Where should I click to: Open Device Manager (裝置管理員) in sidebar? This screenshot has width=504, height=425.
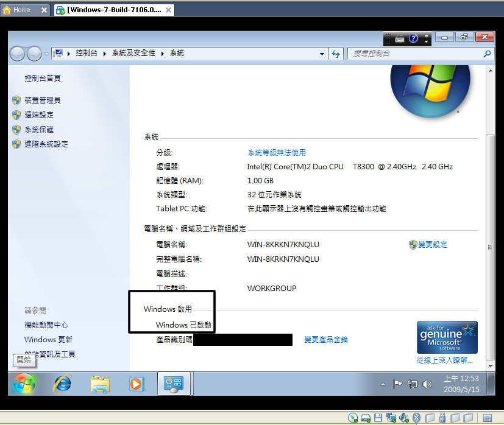(x=42, y=100)
